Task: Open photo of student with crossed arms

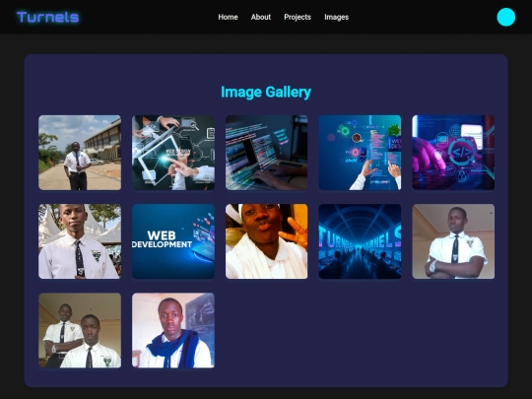Action: [453, 241]
